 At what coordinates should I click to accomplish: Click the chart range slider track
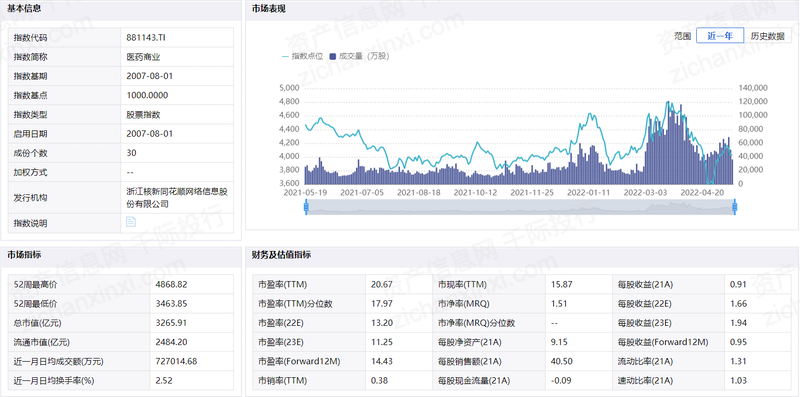[520, 207]
